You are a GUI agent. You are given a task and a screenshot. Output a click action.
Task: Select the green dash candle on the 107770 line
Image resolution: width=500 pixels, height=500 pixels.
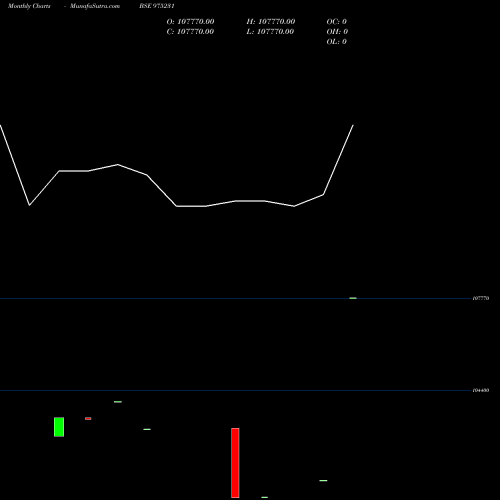[x=353, y=298]
